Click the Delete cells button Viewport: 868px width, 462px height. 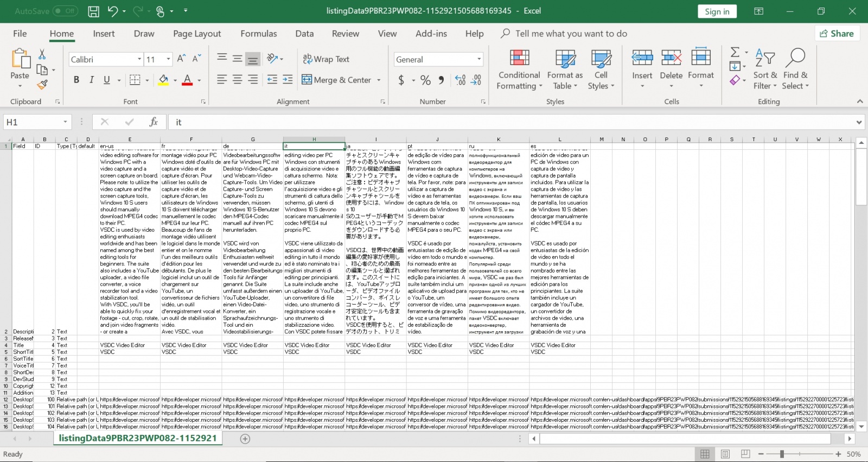[671, 69]
